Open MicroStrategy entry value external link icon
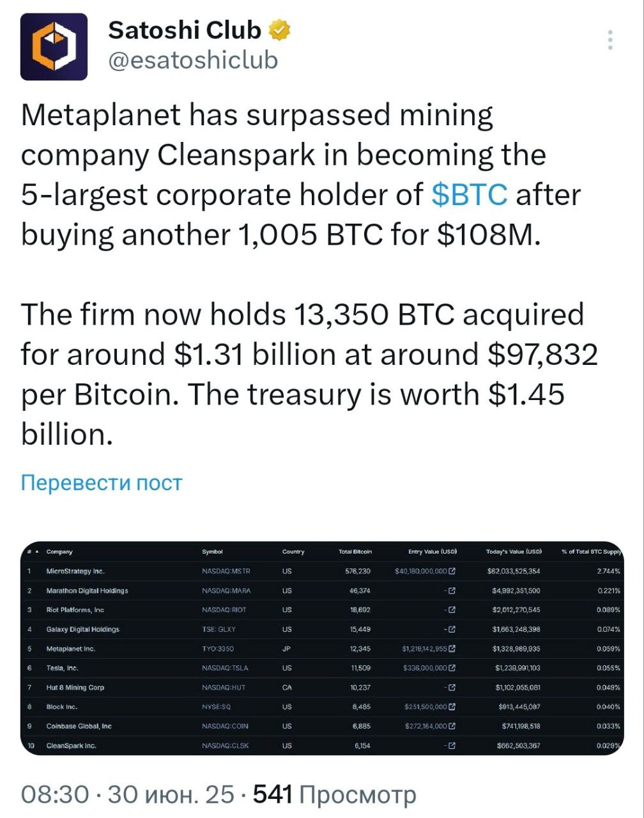 click(452, 571)
